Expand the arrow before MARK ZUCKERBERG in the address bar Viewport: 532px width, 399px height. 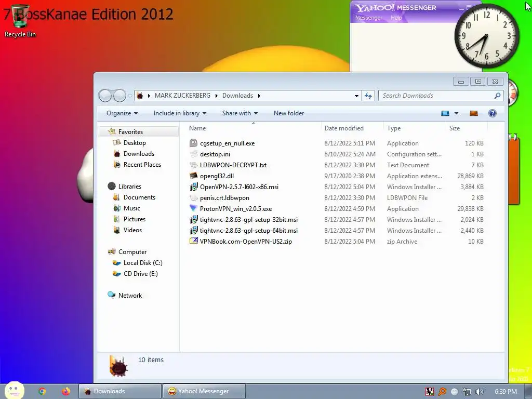coord(149,96)
